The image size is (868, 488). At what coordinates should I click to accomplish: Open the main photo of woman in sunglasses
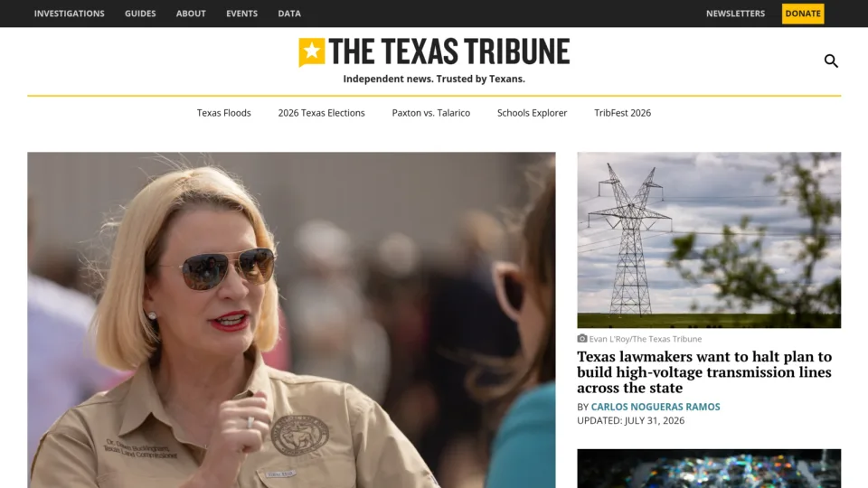coord(291,320)
